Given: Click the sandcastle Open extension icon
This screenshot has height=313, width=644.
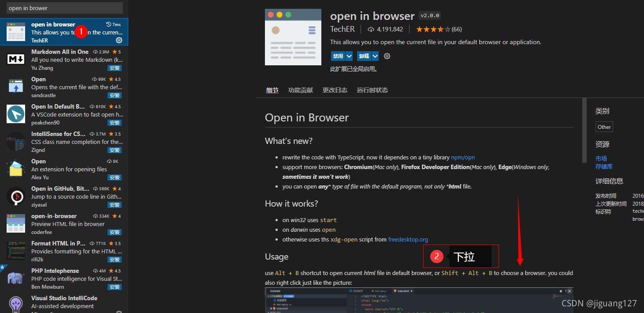Looking at the screenshot, I should point(16,87).
